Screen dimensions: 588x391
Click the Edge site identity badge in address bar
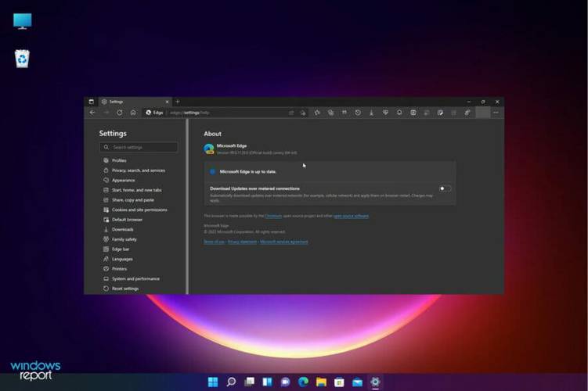(x=154, y=113)
